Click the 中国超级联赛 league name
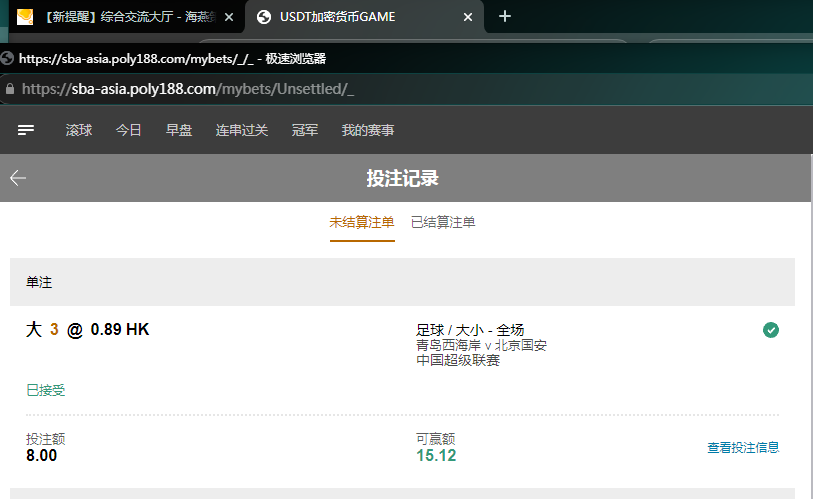 (458, 360)
